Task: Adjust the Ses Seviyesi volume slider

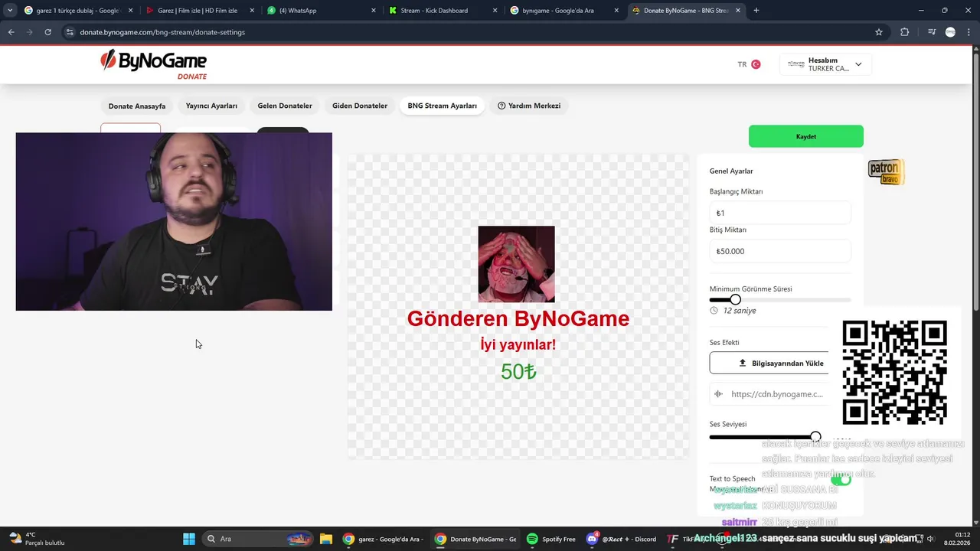Action: pos(815,437)
